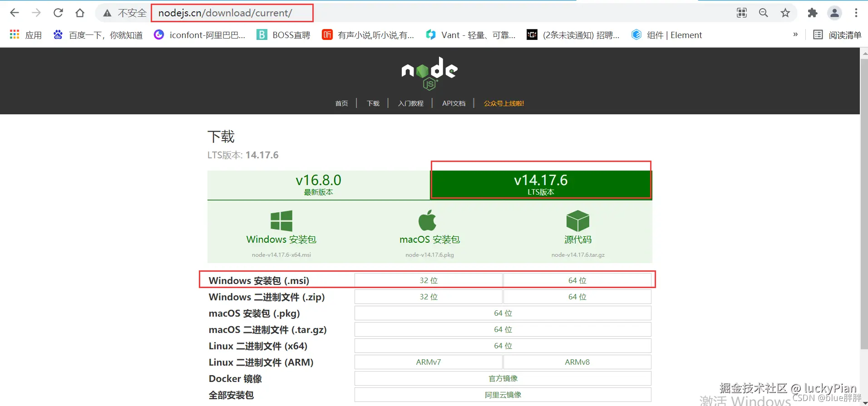
Task: Go back with the browser back arrow
Action: (x=15, y=13)
